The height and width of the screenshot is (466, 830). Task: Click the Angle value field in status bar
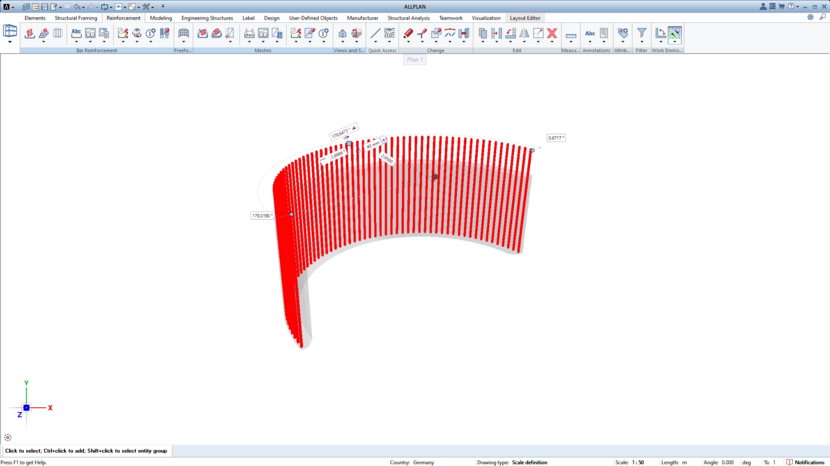(727, 462)
